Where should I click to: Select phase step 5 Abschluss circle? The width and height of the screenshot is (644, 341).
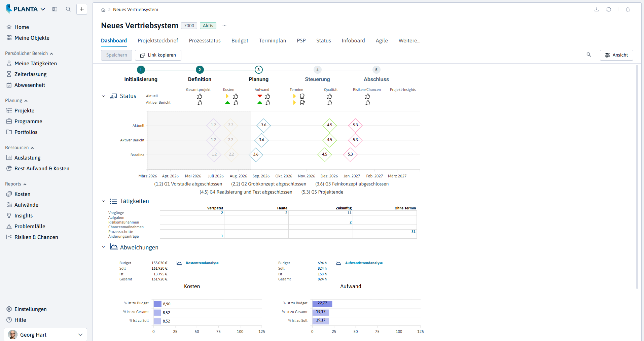tap(376, 70)
